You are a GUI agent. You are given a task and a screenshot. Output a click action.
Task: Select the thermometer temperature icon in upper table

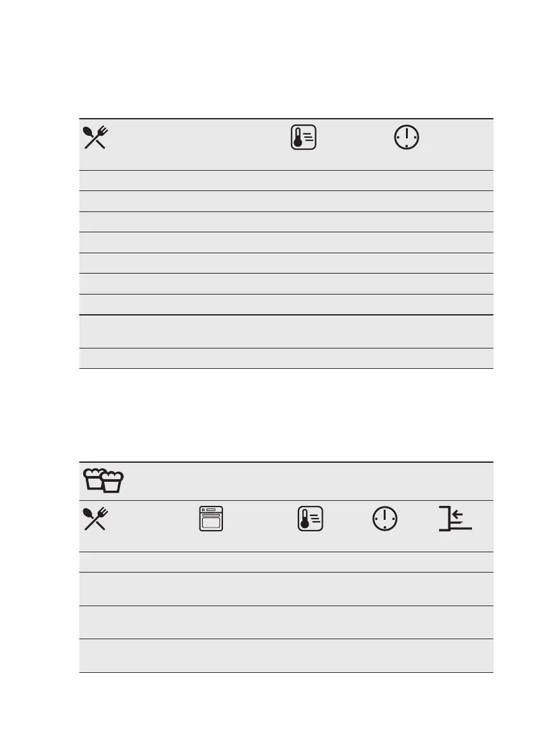(x=304, y=137)
